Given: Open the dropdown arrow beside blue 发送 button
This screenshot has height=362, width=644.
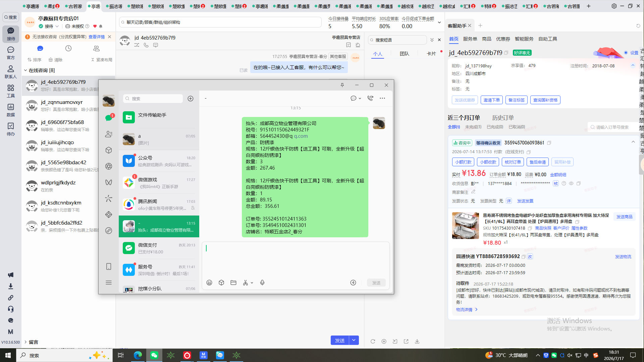Looking at the screenshot, I should [x=354, y=340].
